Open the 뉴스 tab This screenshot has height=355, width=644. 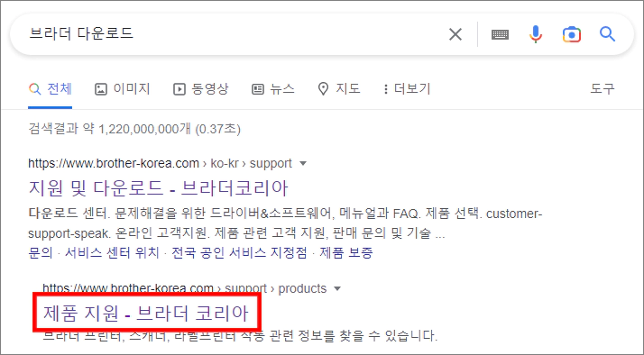273,88
